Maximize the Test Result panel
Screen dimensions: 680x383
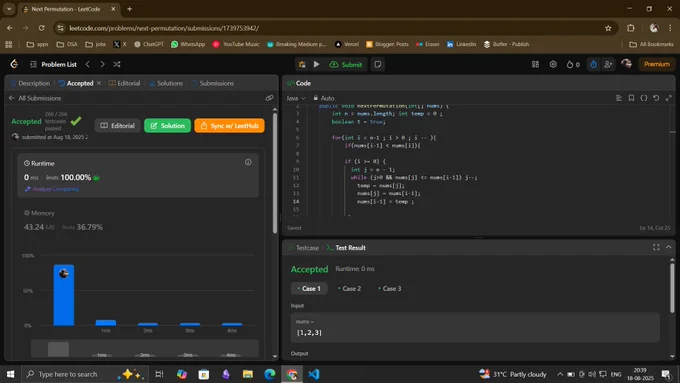[656, 247]
